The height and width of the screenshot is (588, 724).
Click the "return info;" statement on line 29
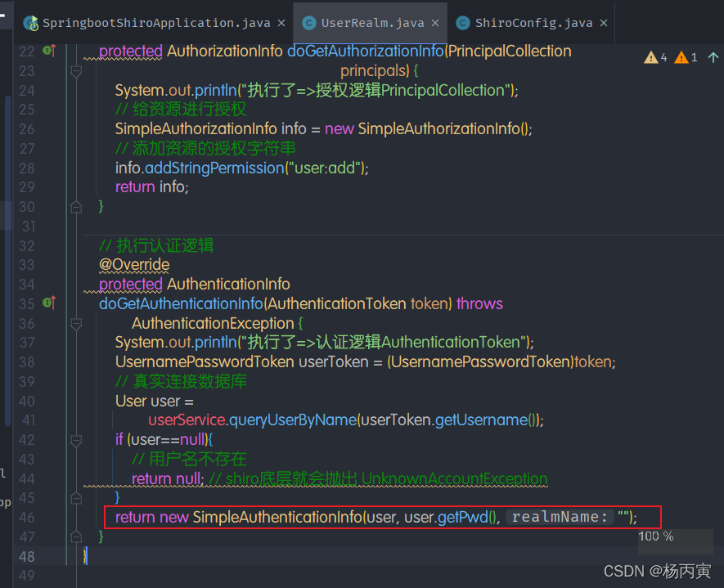point(152,187)
